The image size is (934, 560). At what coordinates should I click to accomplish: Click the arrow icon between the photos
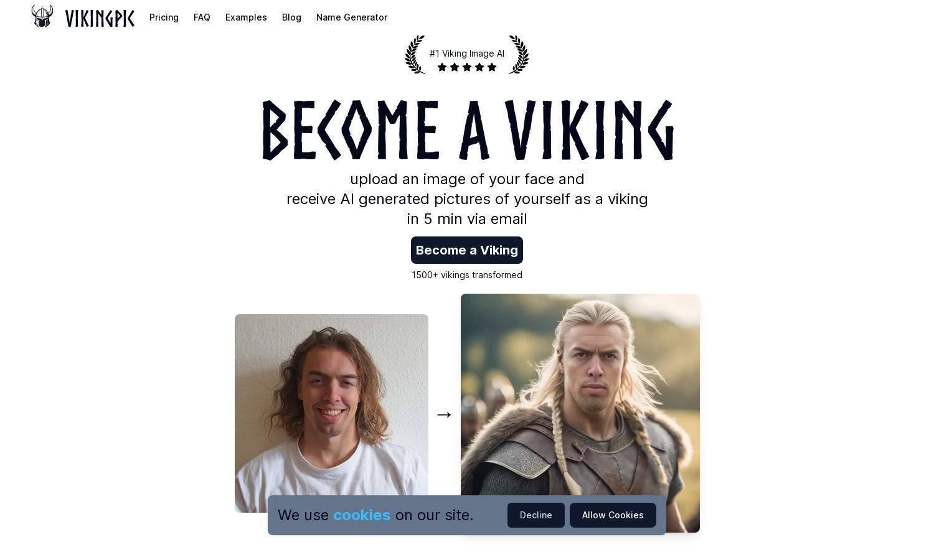tap(444, 414)
